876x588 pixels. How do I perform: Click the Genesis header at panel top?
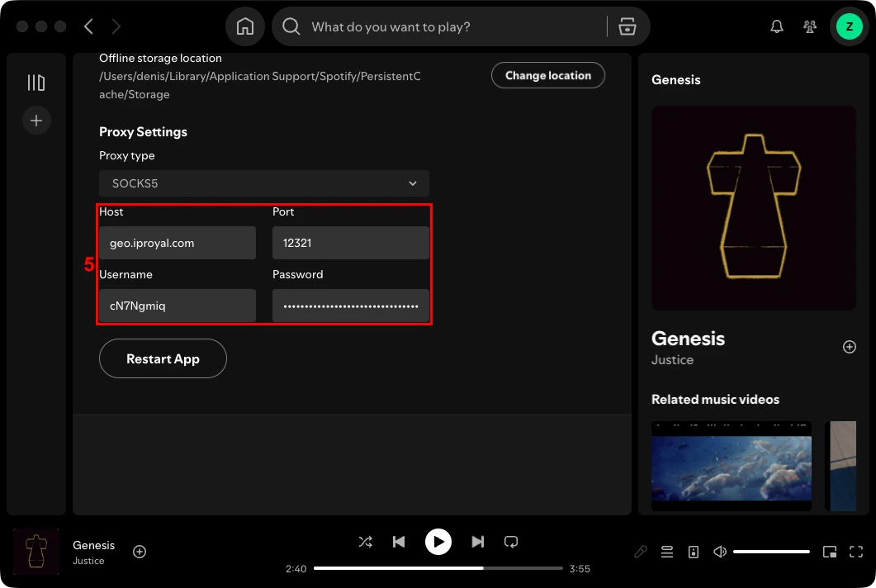[675, 80]
